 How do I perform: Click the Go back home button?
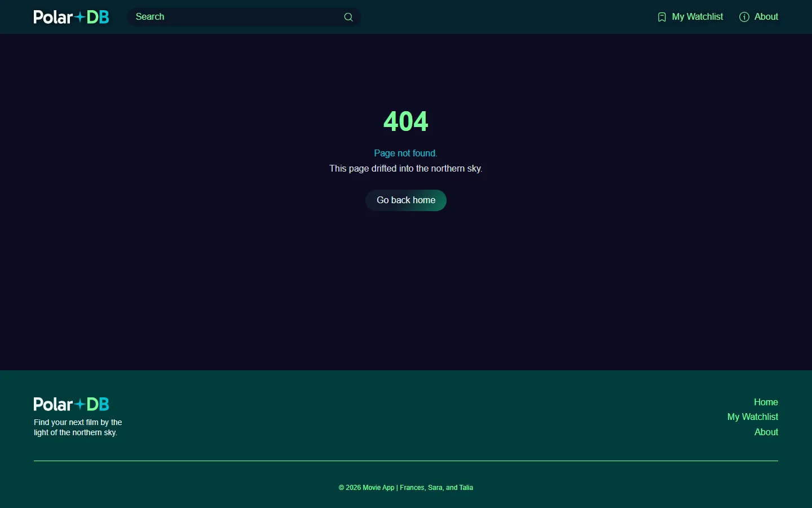point(406,200)
